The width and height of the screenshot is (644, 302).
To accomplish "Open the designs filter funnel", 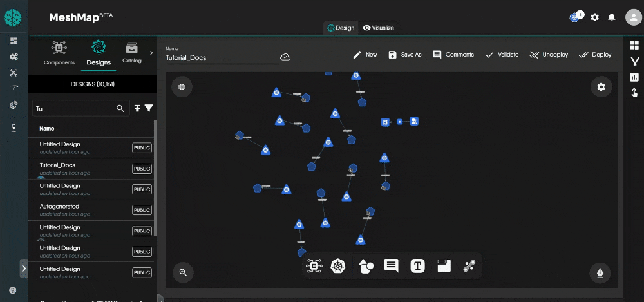I will tap(149, 109).
